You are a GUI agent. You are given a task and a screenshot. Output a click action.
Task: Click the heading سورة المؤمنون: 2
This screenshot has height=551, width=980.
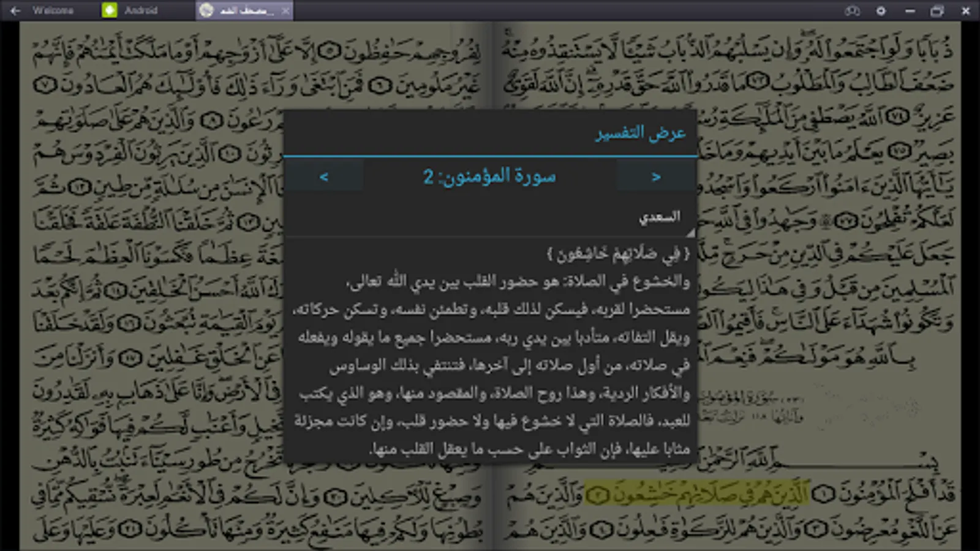click(489, 177)
